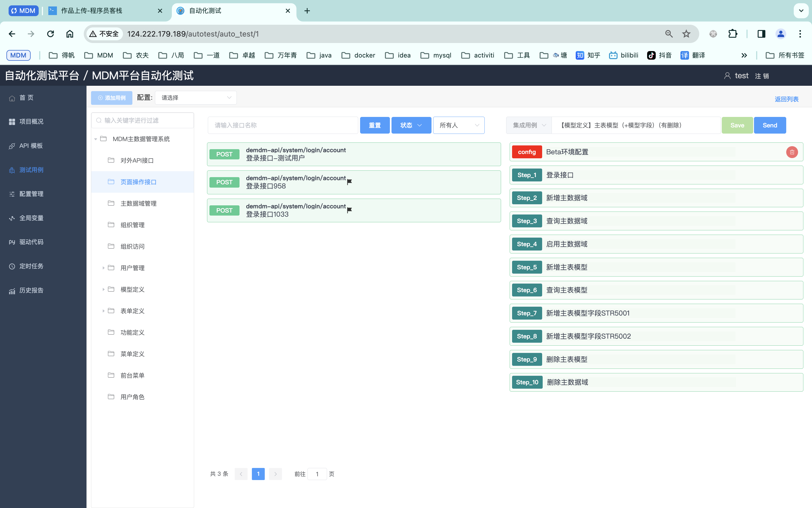Open the tab search dropdown arrow
Screen dimensions: 812x508
tap(801, 11)
